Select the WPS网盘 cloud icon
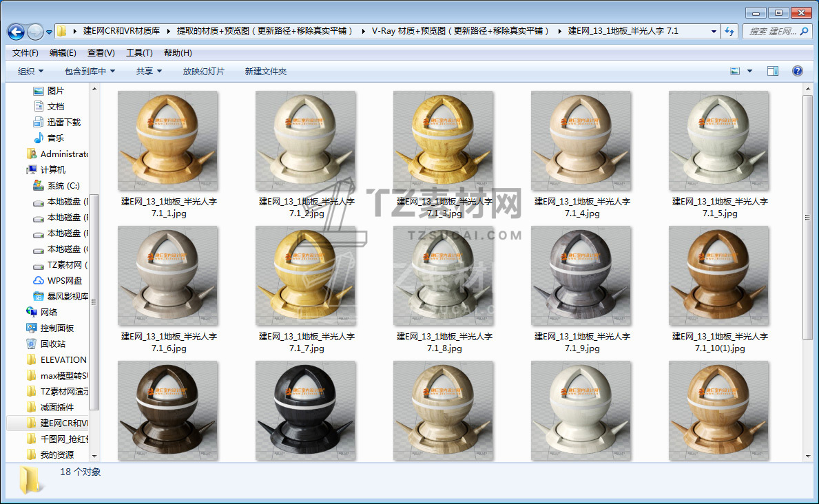This screenshot has width=819, height=504. click(39, 280)
